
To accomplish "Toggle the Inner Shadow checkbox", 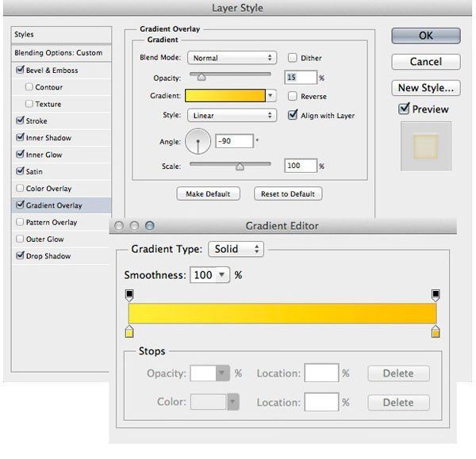I will pyautogui.click(x=20, y=137).
